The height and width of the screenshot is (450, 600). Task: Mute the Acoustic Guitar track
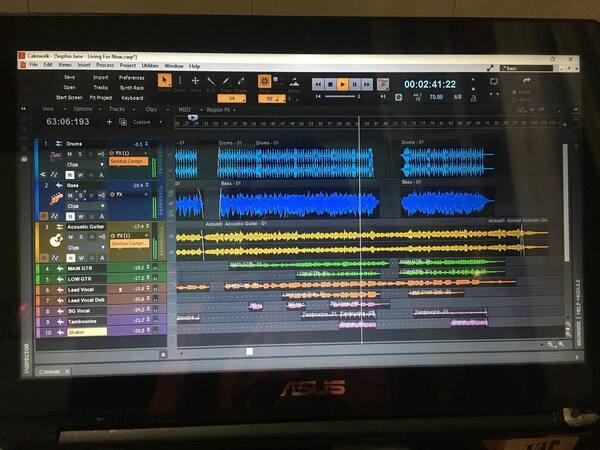(x=70, y=237)
